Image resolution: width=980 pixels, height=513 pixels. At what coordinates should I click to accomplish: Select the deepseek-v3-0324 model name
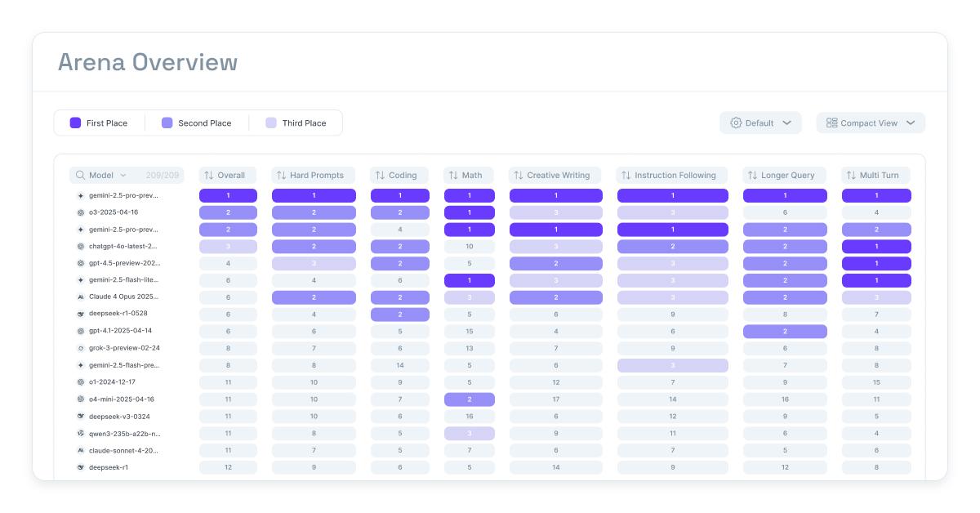coord(118,416)
